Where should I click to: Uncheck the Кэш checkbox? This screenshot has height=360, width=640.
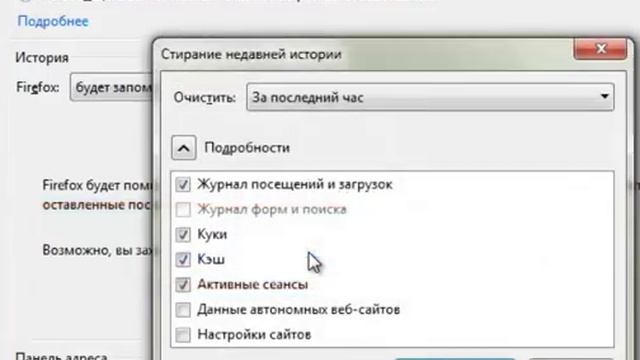coord(183,260)
